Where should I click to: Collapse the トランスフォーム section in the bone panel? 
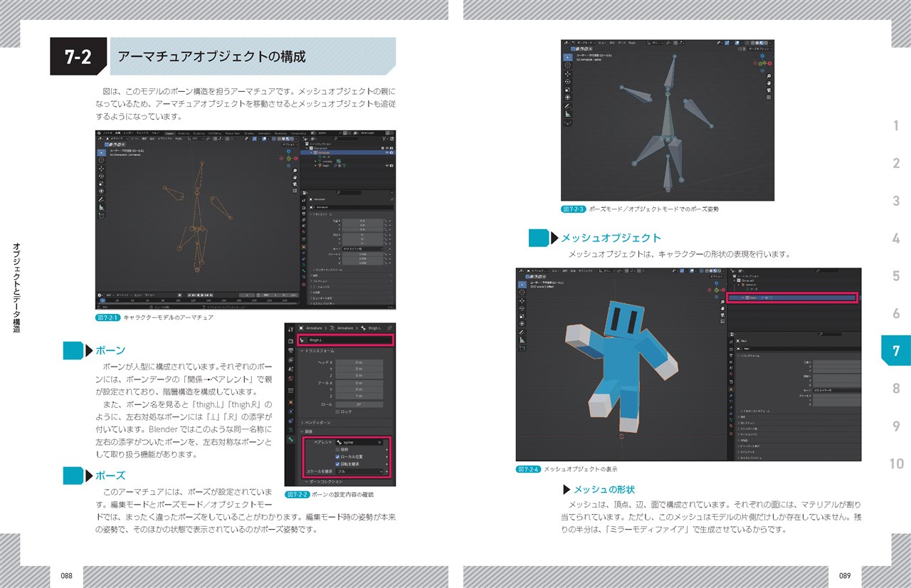point(302,351)
